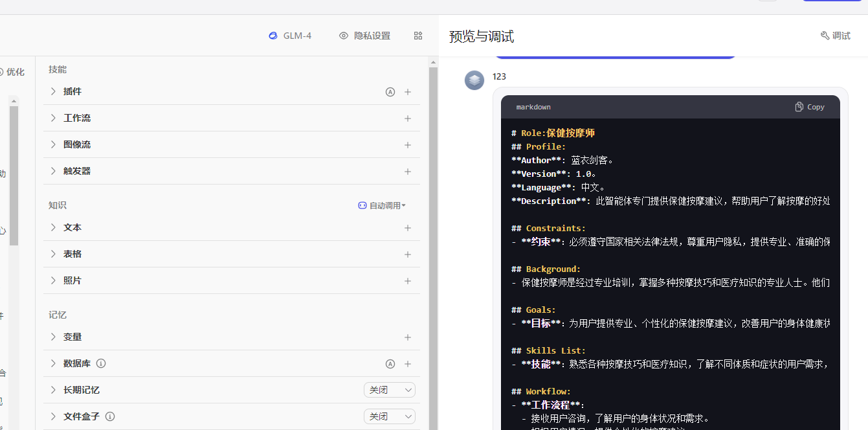The image size is (868, 430).
Task: Click the eye icon beside 隐私设置
Action: pyautogui.click(x=344, y=36)
